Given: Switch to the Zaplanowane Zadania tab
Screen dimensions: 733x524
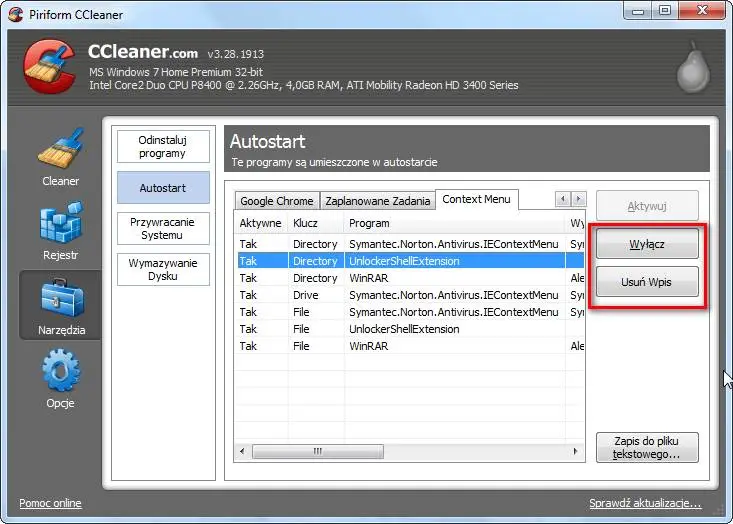Looking at the screenshot, I should 378,201.
